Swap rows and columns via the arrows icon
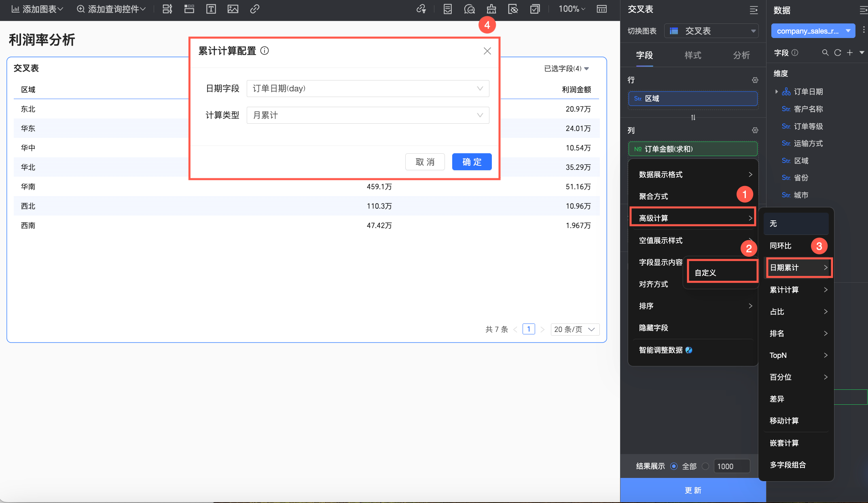 click(693, 118)
